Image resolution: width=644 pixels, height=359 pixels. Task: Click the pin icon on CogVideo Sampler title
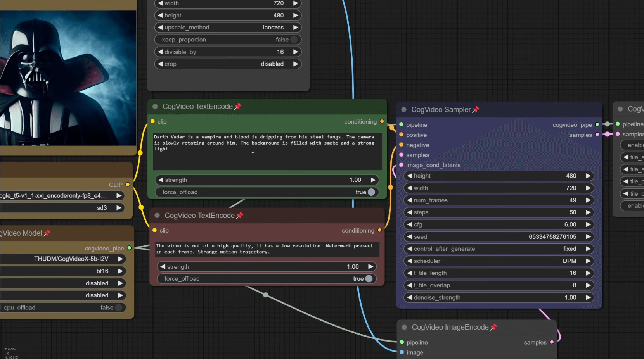click(x=476, y=110)
